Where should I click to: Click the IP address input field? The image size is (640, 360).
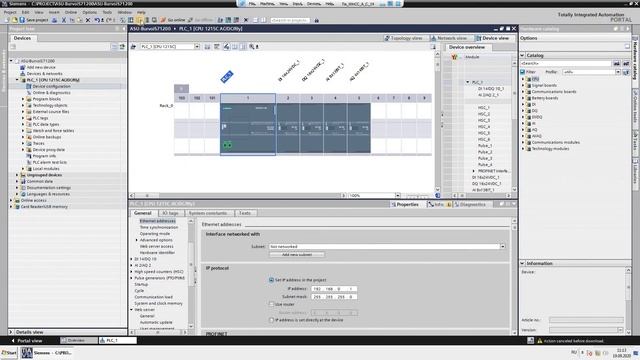(334, 289)
